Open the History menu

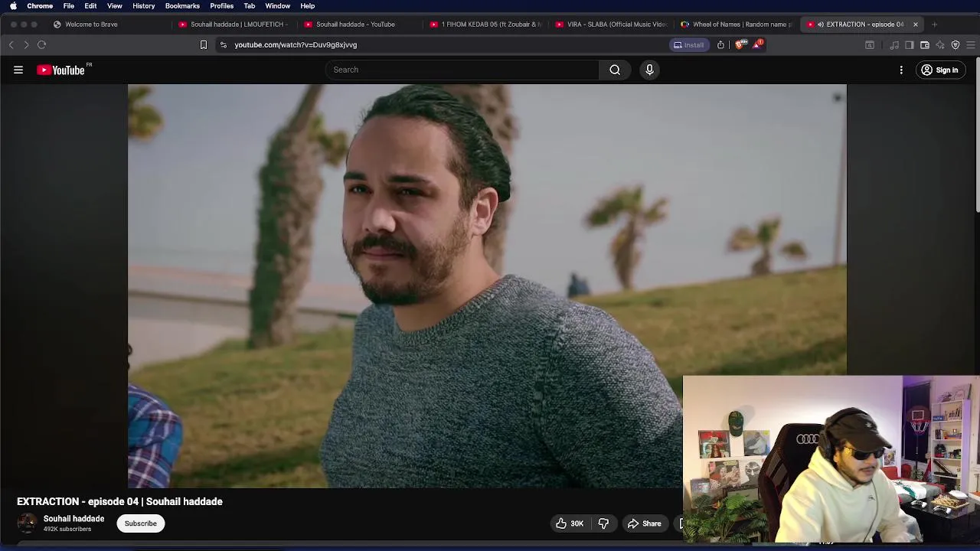(x=143, y=6)
